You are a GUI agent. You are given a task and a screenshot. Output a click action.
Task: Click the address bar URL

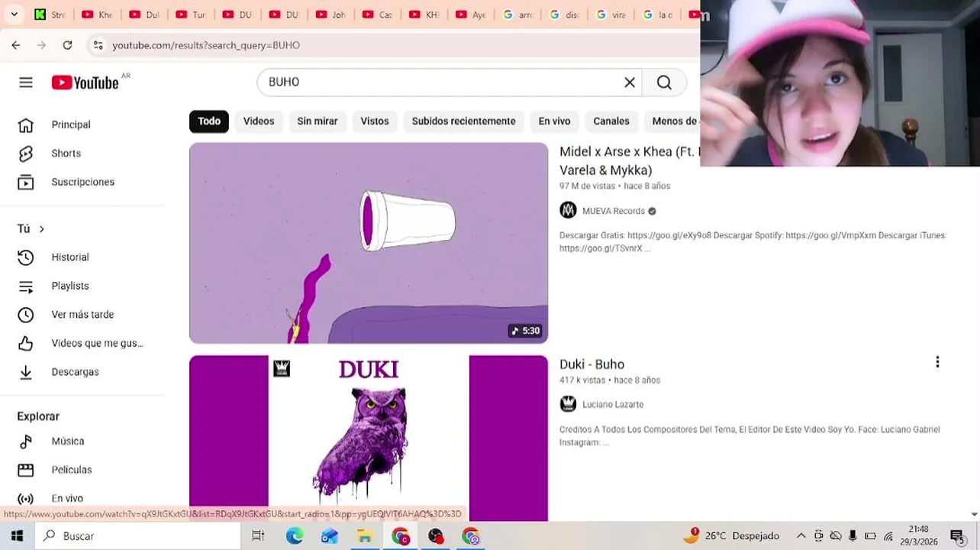[206, 45]
